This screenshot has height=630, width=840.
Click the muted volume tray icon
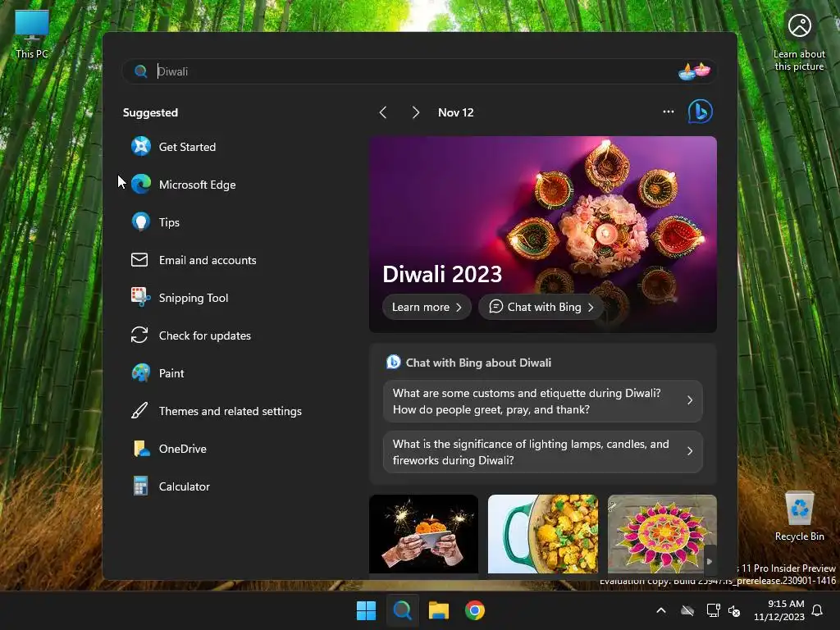pyautogui.click(x=734, y=610)
